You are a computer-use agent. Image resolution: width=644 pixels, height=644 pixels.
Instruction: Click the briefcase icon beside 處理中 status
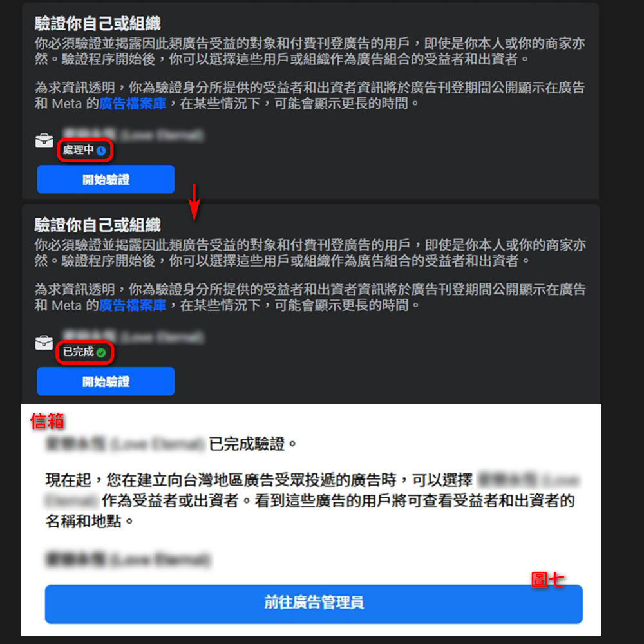coord(44,141)
